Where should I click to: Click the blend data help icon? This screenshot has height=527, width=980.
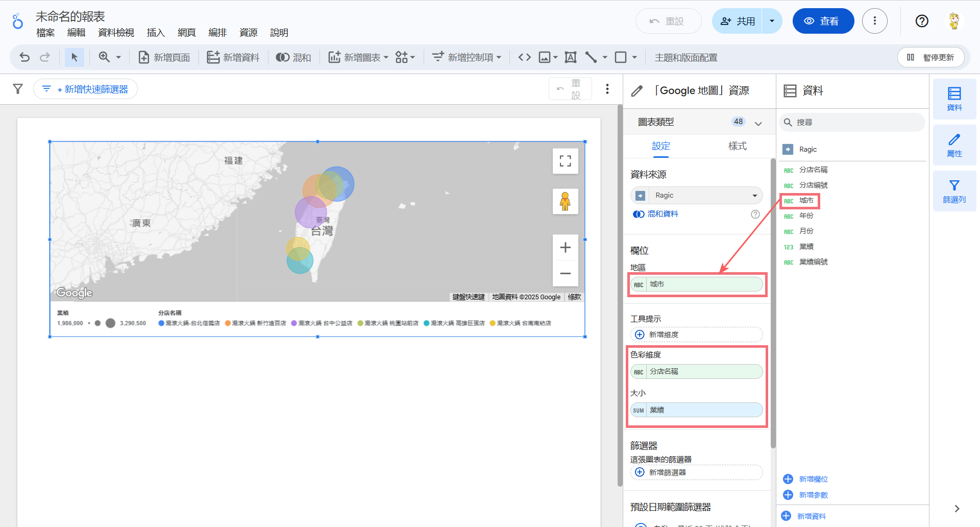755,214
